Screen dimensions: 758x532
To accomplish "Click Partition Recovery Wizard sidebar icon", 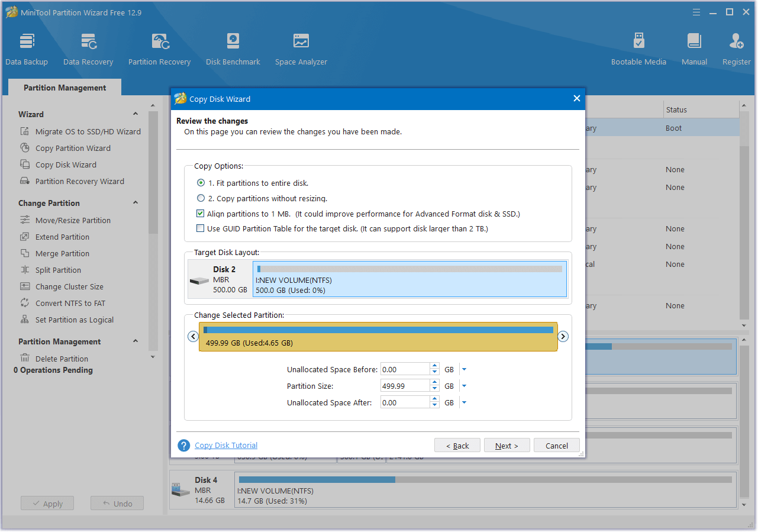I will [25, 181].
